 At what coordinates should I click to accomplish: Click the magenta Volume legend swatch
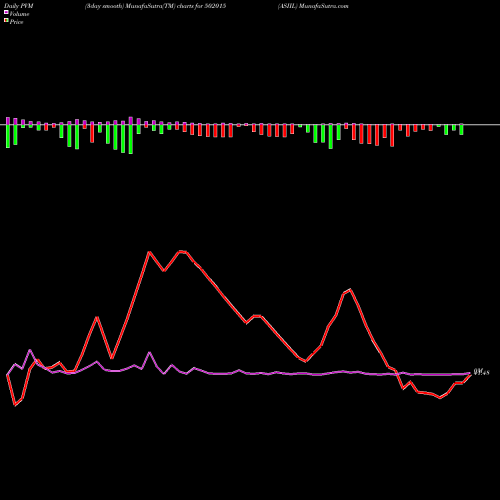pyautogui.click(x=6, y=12)
